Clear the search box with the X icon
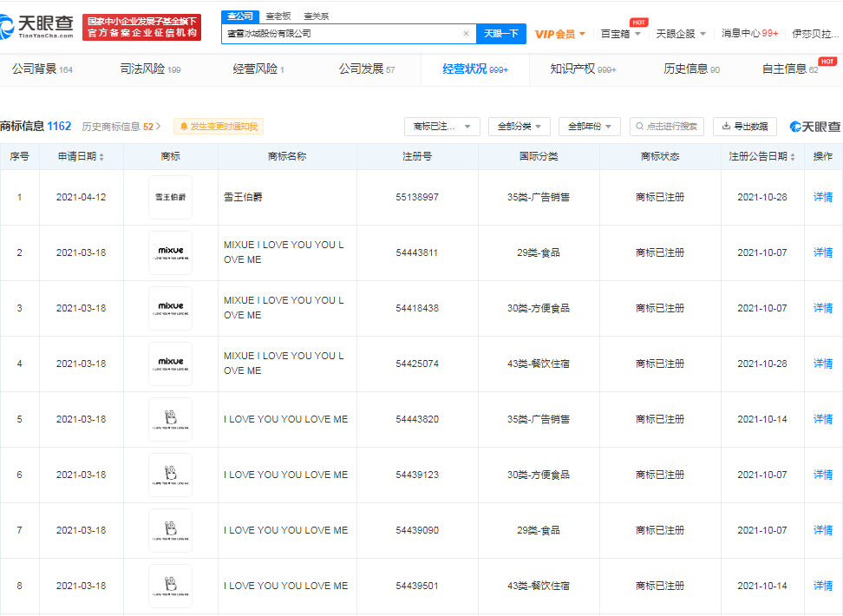The image size is (843, 616). tap(466, 34)
